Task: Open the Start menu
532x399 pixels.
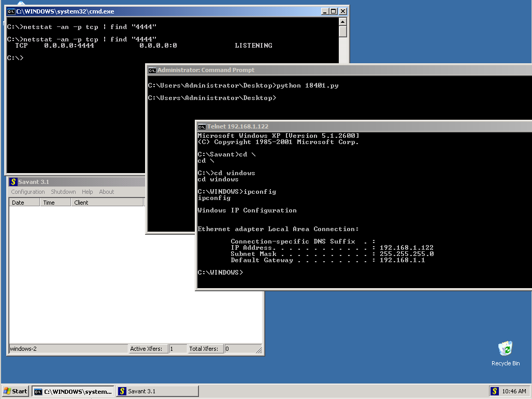Action: (x=15, y=391)
